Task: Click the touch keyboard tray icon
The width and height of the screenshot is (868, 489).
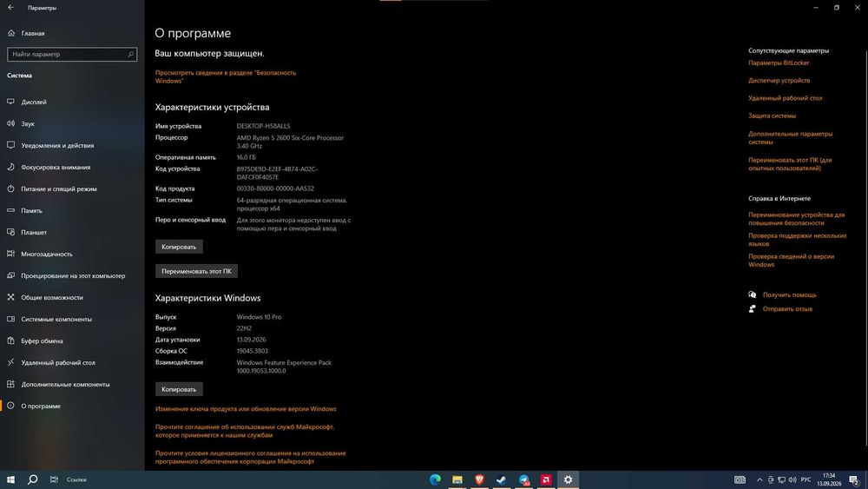Action: pos(740,479)
